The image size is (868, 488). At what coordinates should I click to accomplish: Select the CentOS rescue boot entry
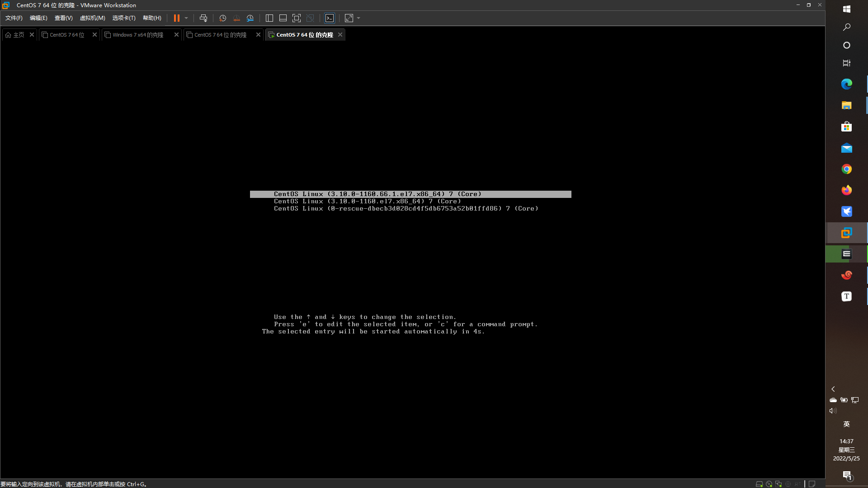406,209
